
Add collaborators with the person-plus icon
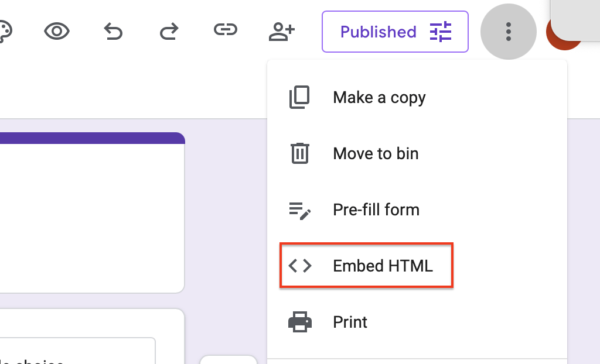coord(281,32)
